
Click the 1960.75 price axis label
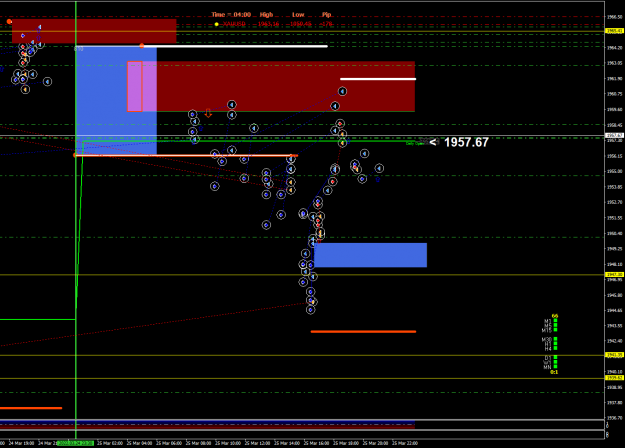(x=614, y=94)
